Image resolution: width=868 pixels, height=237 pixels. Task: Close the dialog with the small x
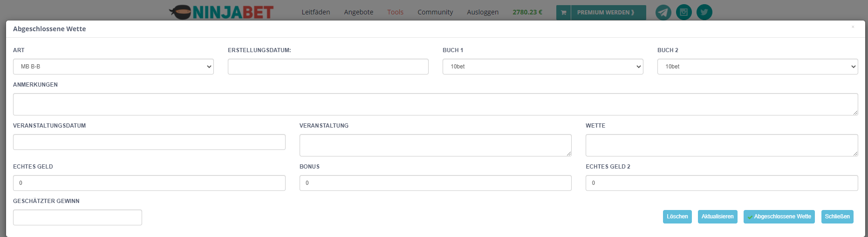click(853, 27)
